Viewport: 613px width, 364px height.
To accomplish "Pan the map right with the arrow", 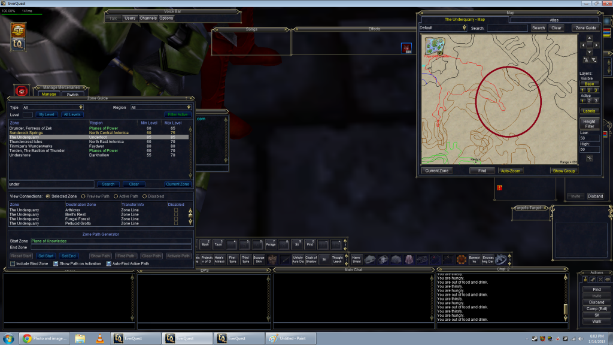I will pyautogui.click(x=597, y=45).
